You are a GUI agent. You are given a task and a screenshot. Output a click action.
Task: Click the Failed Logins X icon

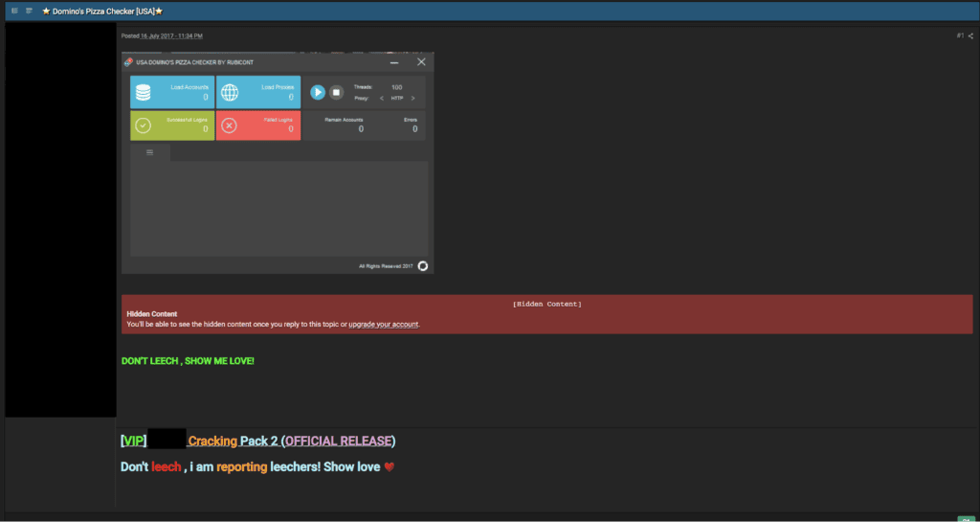pos(230,125)
